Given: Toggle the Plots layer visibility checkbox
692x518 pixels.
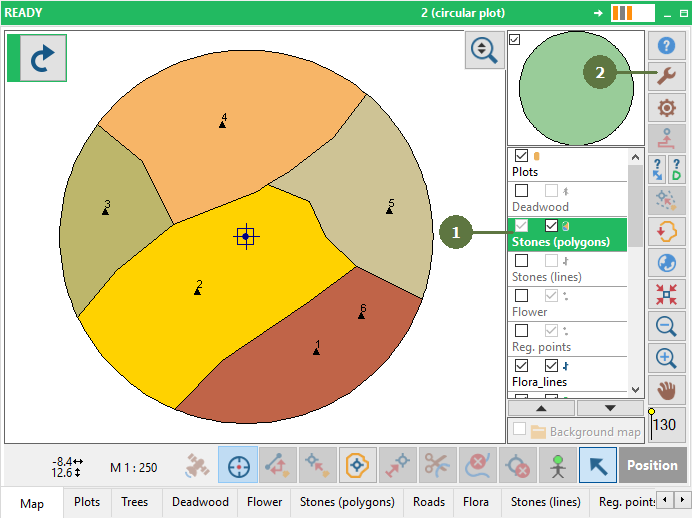Looking at the screenshot, I should pyautogui.click(x=521, y=156).
